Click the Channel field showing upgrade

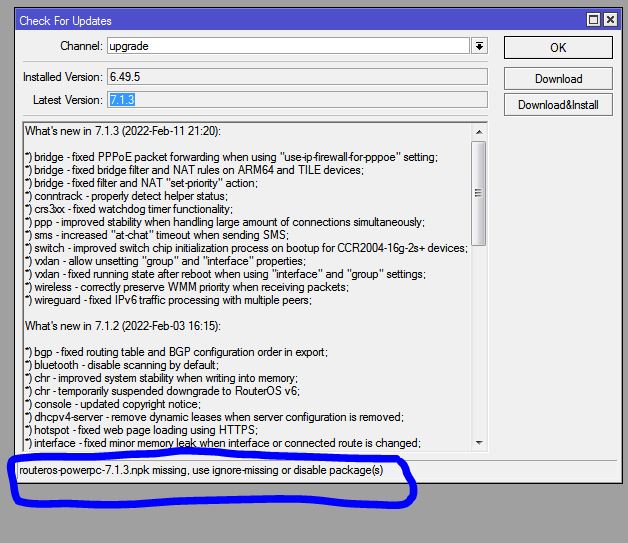tap(288, 46)
